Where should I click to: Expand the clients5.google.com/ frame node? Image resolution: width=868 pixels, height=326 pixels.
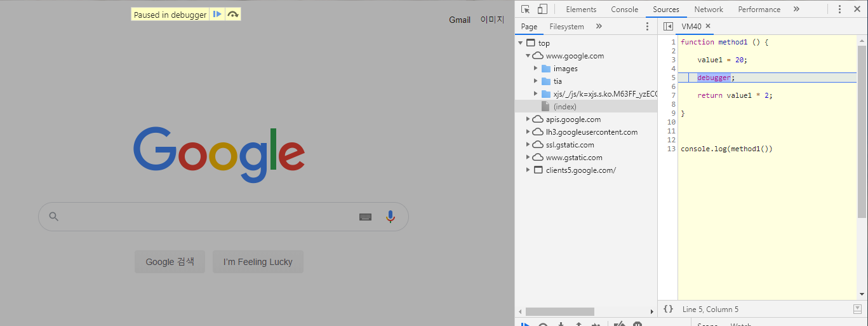coord(528,170)
